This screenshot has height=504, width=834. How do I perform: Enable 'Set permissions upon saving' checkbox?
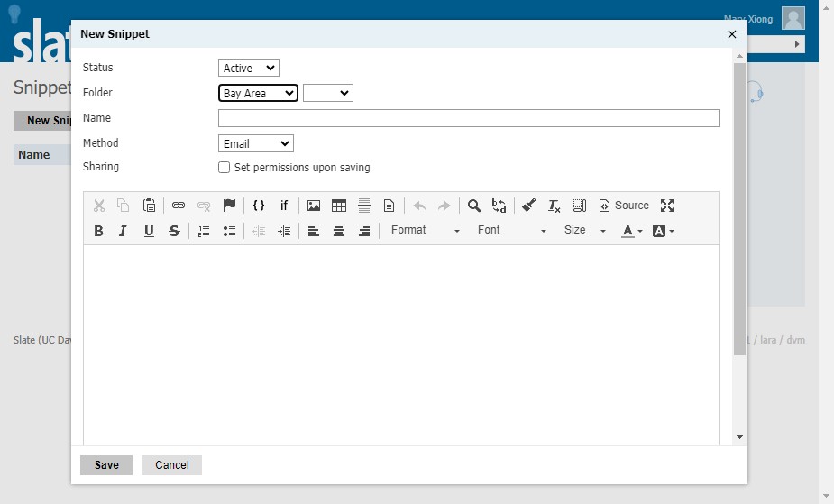(224, 168)
